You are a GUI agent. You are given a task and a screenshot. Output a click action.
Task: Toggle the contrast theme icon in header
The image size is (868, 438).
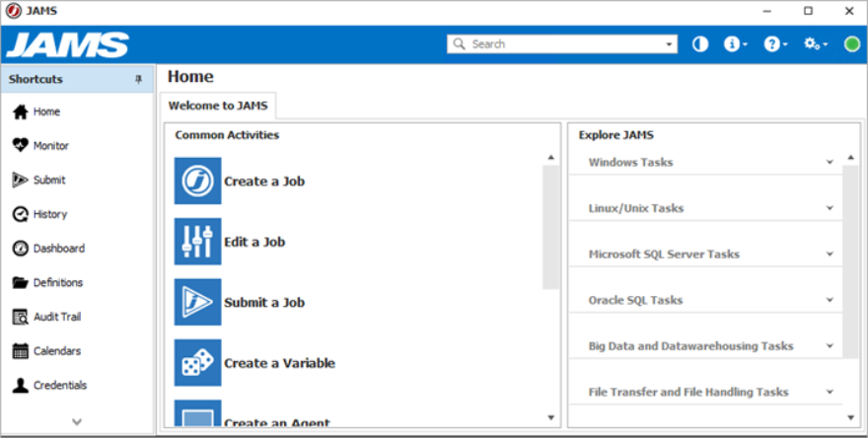[x=700, y=44]
